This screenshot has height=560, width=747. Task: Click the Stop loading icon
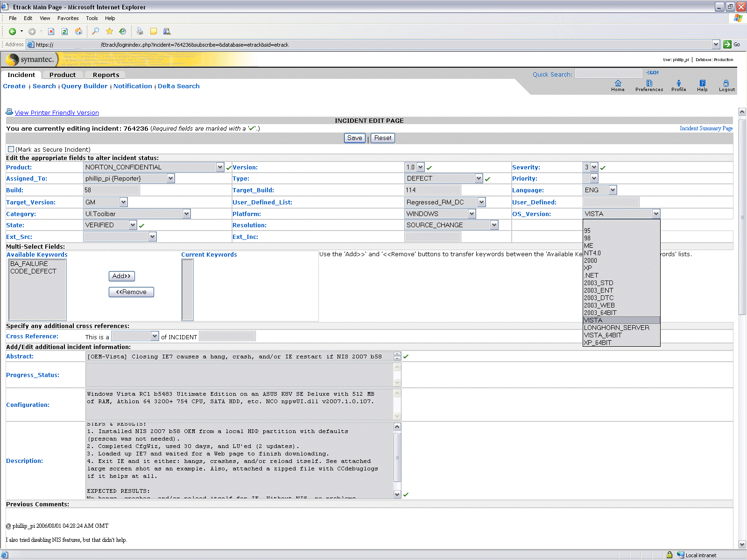coord(51,31)
